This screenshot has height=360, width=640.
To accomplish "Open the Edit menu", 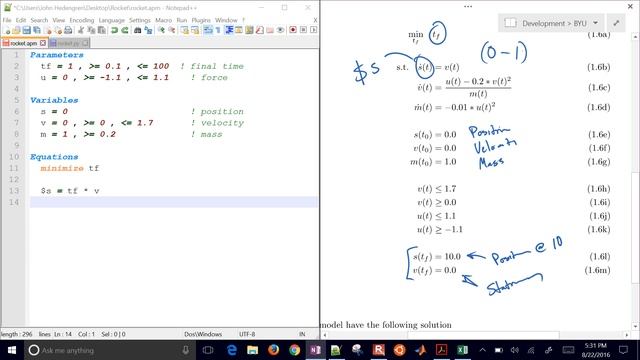I will click(x=21, y=20).
